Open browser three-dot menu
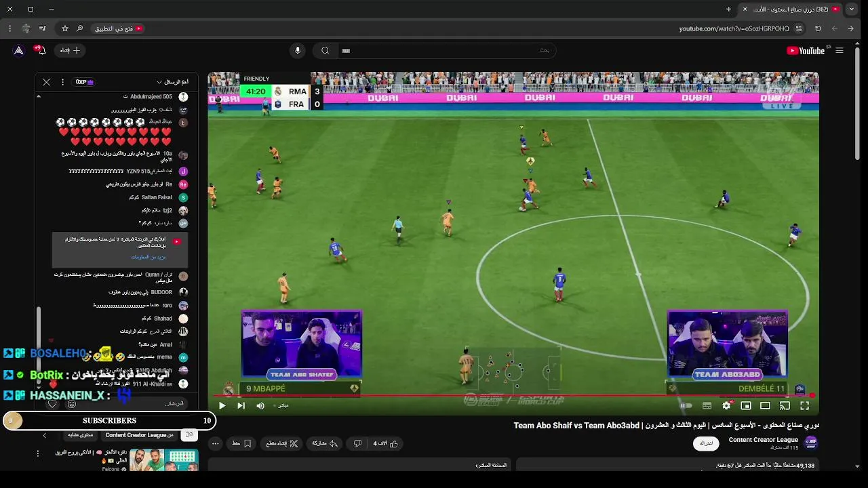The height and width of the screenshot is (488, 868). (x=9, y=28)
